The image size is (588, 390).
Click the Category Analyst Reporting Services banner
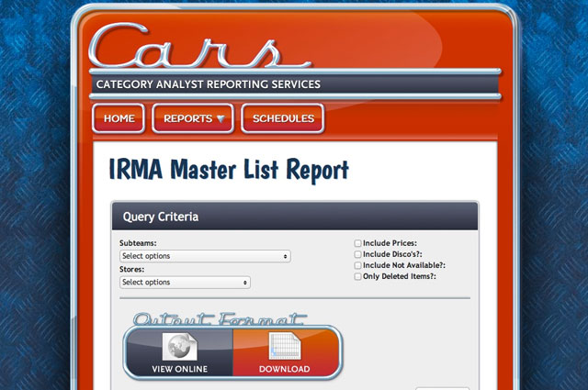pos(209,85)
